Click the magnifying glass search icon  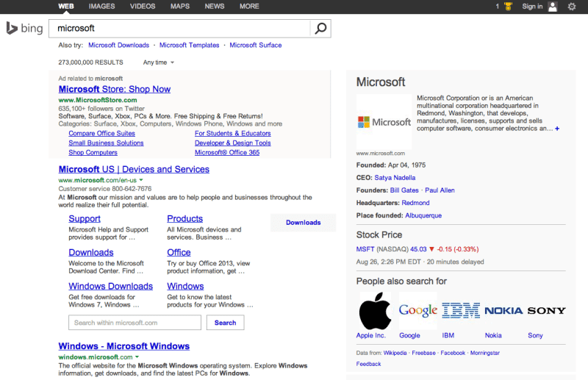click(320, 28)
